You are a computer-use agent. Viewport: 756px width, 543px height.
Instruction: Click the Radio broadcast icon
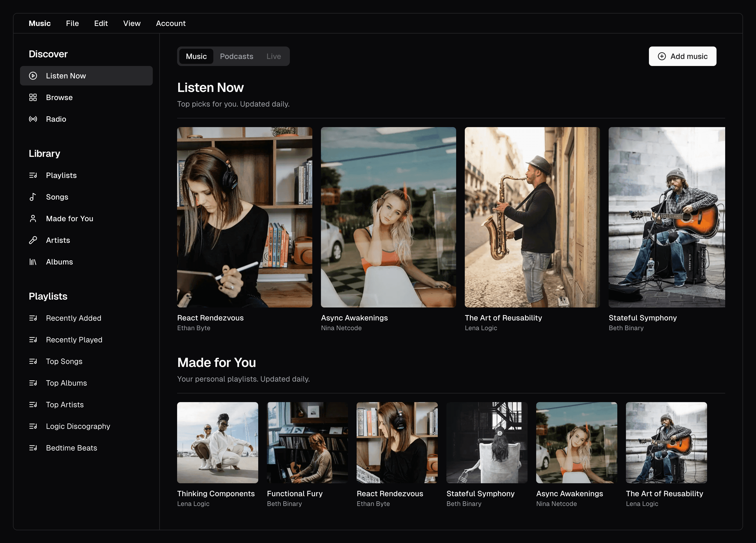(x=33, y=119)
